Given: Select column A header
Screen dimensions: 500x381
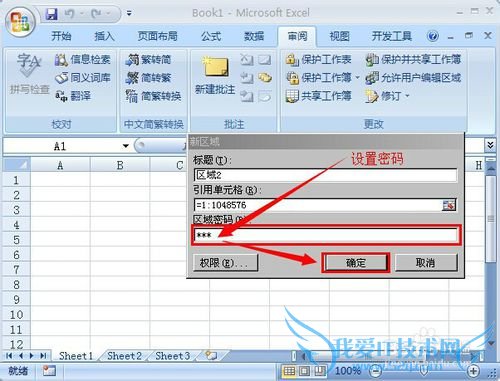Looking at the screenshot, I should coord(60,165).
